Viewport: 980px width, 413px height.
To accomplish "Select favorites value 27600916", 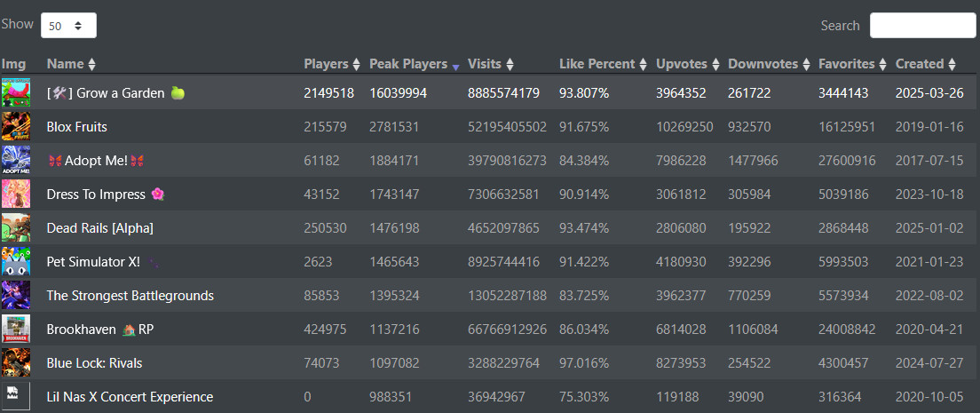I will click(848, 161).
